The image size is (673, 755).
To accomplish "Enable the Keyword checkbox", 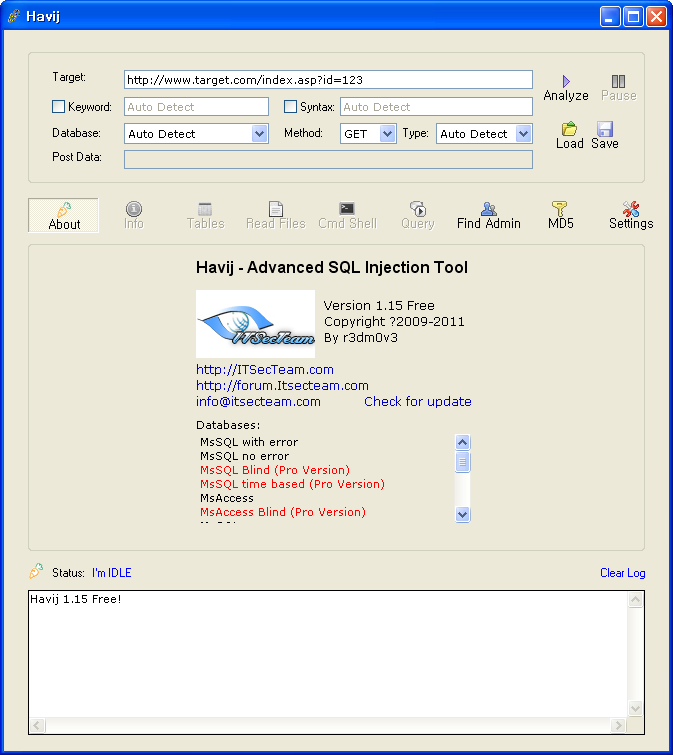I will click(x=58, y=106).
